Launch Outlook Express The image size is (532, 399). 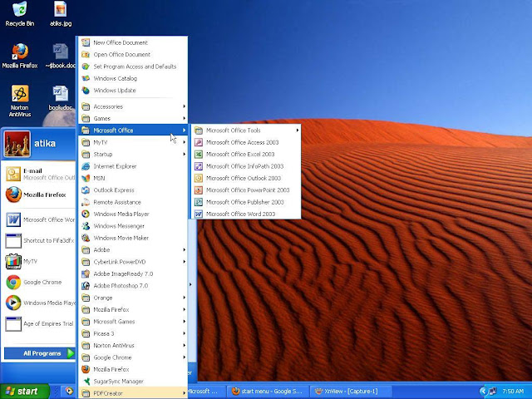point(133,190)
